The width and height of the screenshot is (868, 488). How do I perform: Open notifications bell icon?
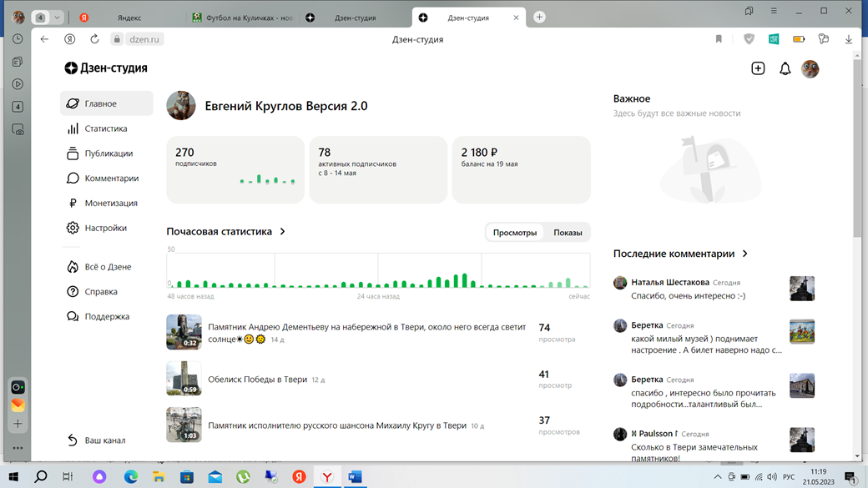[x=785, y=68]
